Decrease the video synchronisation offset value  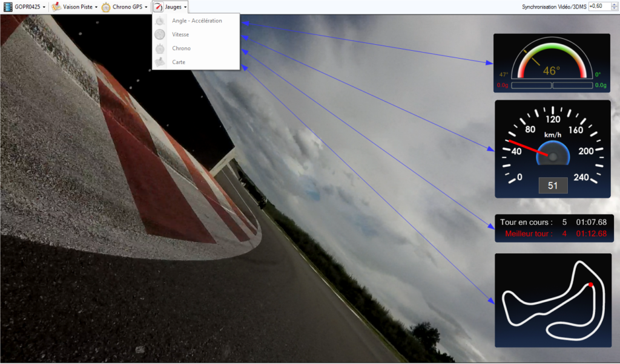(x=615, y=8)
